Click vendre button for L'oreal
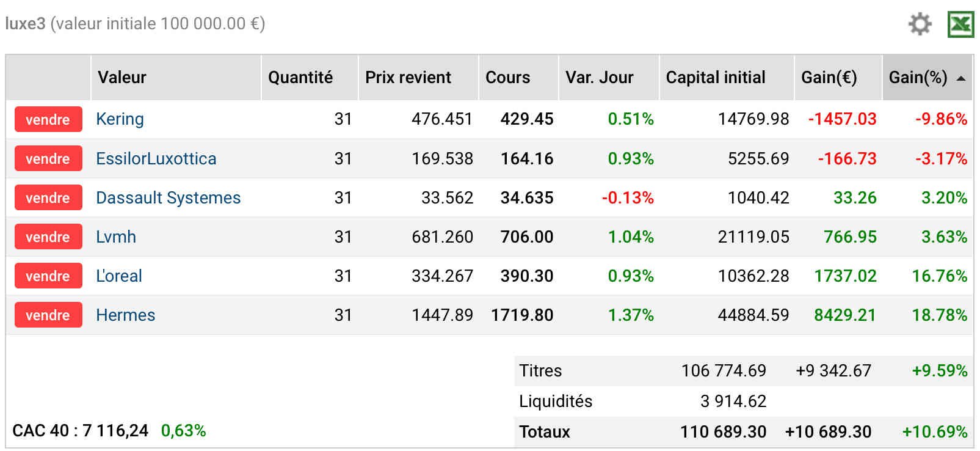This screenshot has height=451, width=980. point(48,276)
